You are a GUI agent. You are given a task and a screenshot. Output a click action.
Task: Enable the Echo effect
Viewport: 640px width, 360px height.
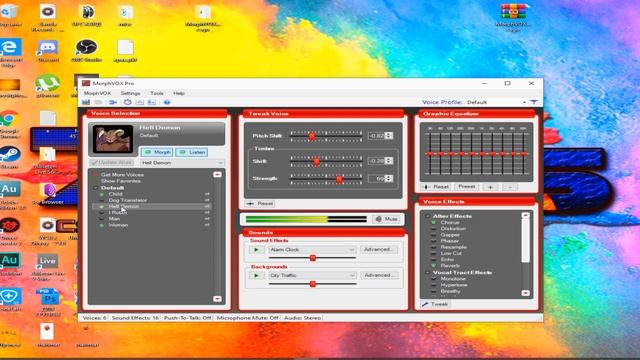(x=434, y=259)
